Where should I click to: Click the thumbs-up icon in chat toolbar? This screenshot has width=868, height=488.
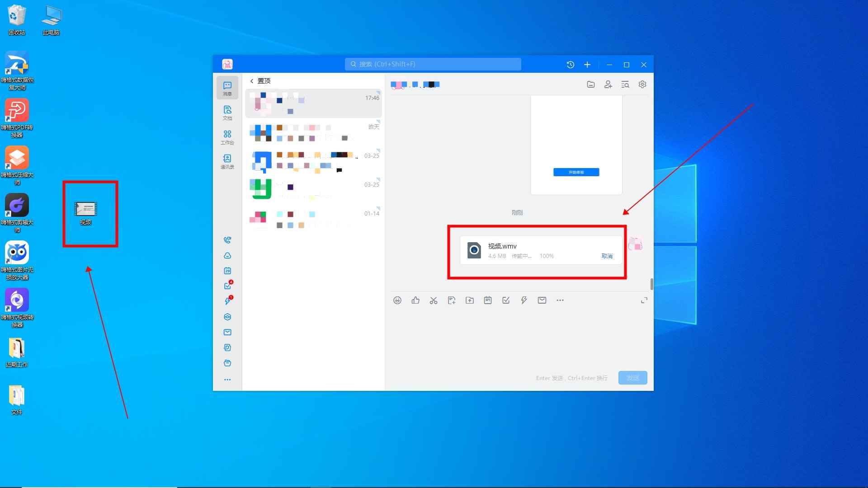pyautogui.click(x=415, y=300)
